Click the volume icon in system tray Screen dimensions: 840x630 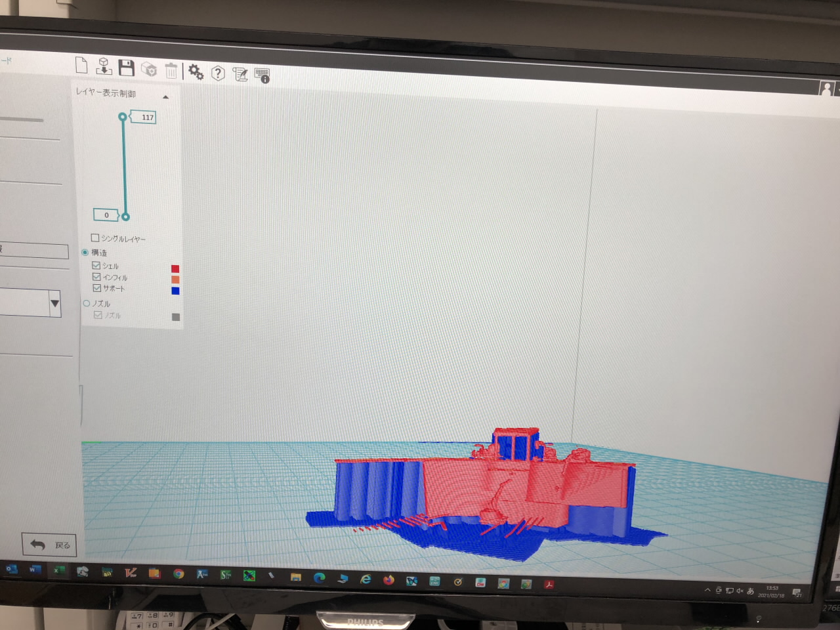click(x=740, y=591)
